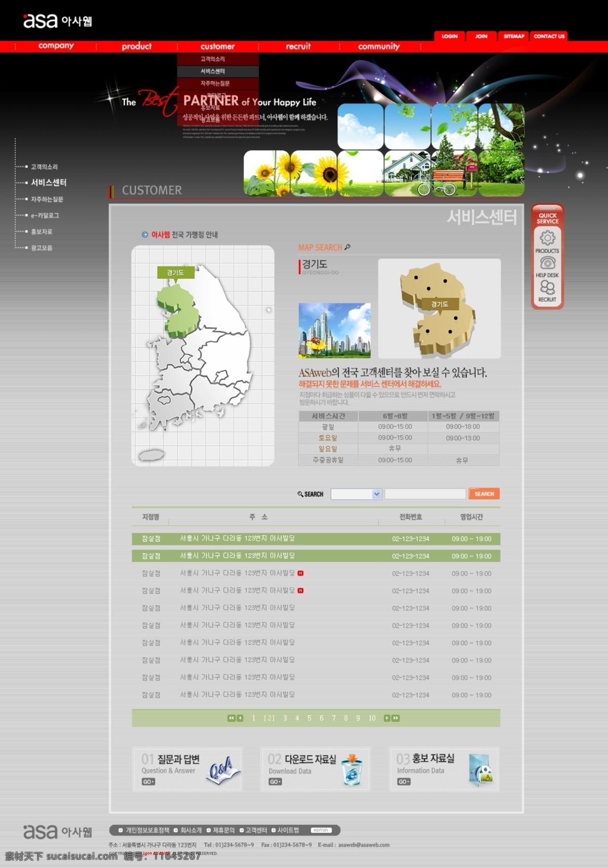Open the community menu
This screenshot has height=868, width=608.
click(379, 46)
